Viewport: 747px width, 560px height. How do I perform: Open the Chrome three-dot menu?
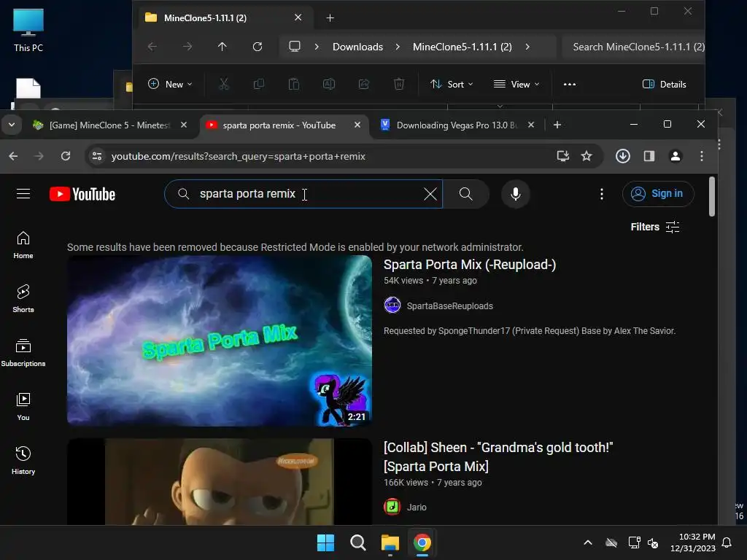pyautogui.click(x=701, y=156)
